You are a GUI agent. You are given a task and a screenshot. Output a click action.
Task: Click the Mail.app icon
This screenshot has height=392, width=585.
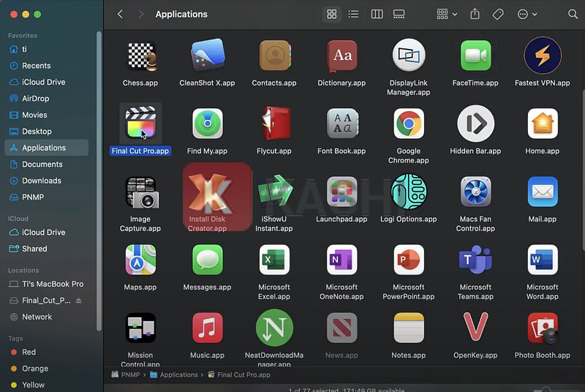point(543,192)
